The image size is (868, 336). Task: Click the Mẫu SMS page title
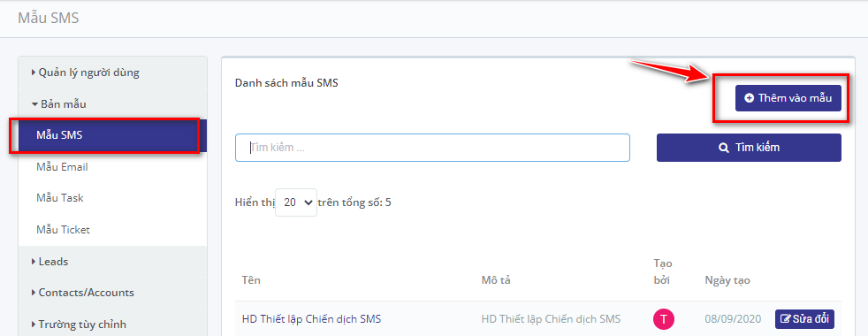point(48,18)
